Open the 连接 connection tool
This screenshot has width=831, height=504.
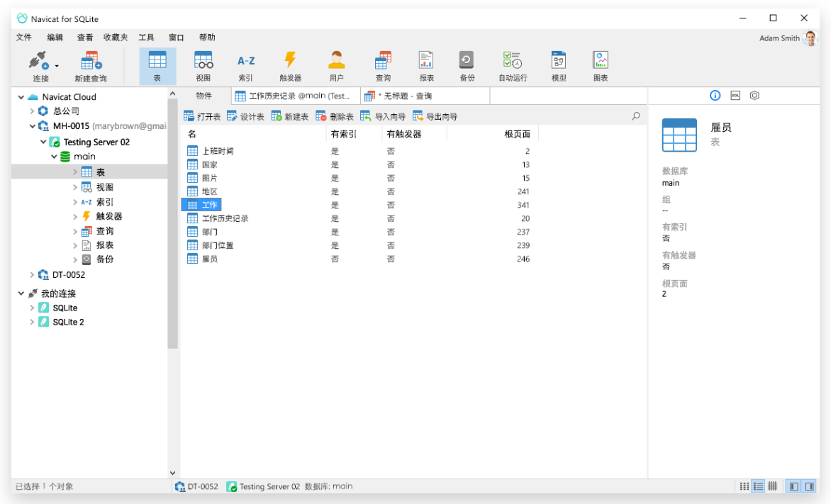point(39,66)
